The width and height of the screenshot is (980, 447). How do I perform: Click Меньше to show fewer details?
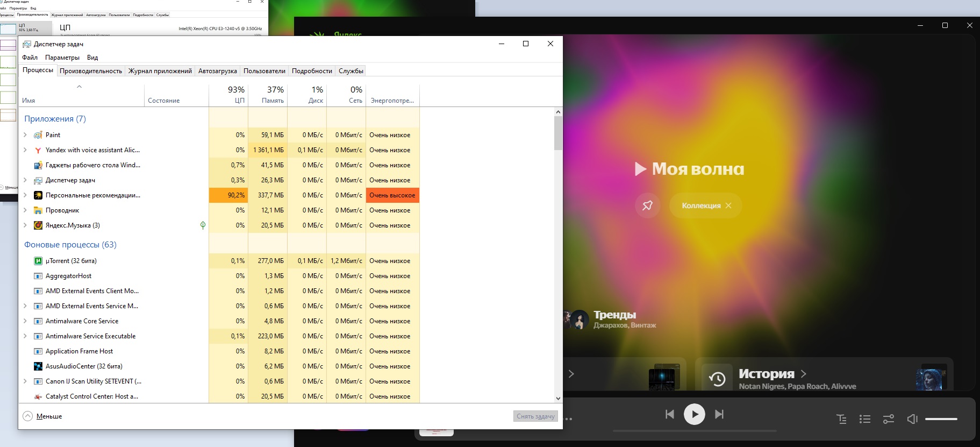[43, 416]
